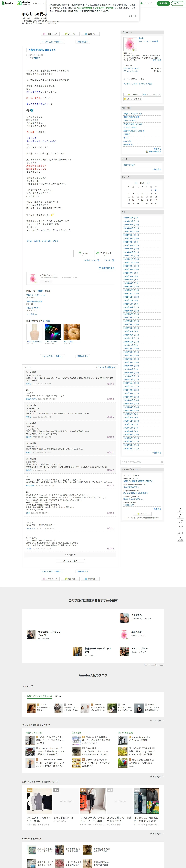Select the top 記事一覧 tab
This screenshot has height=868, width=186.
click(x=70, y=34)
